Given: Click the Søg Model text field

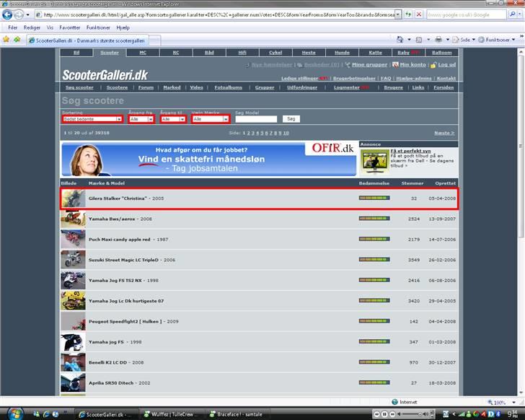Looking at the screenshot, I should (x=255, y=119).
